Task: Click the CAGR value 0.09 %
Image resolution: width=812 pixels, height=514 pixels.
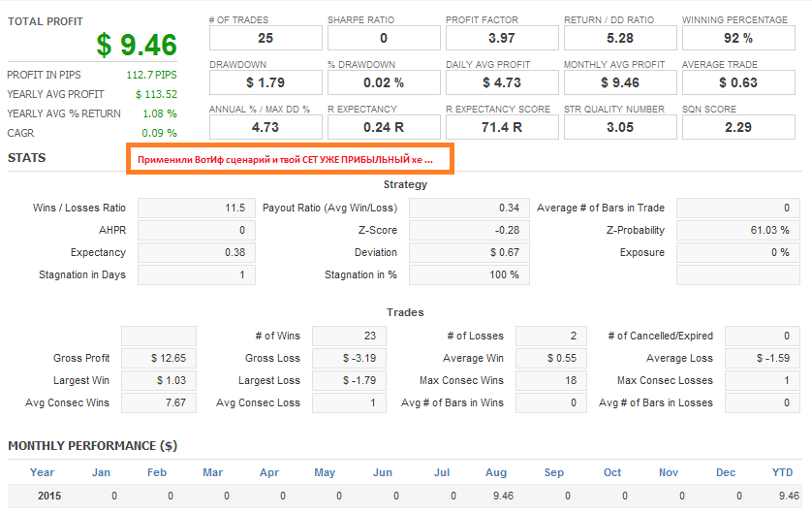Action: click(160, 133)
